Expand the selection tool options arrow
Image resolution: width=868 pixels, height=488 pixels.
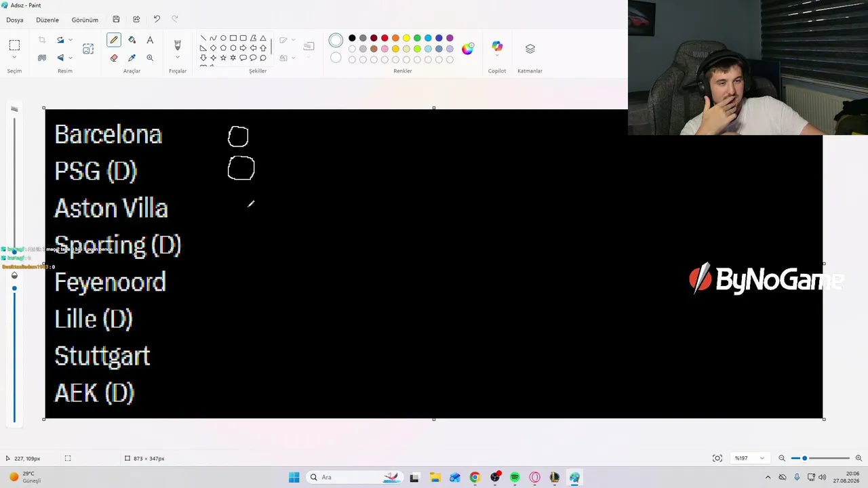(14, 58)
